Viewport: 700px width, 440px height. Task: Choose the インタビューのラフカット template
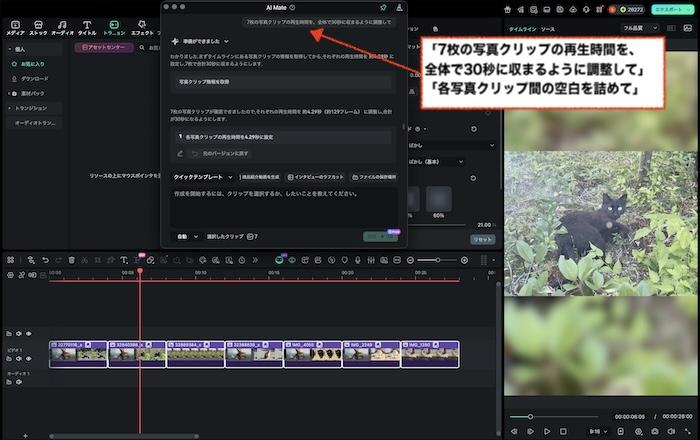pyautogui.click(x=316, y=177)
